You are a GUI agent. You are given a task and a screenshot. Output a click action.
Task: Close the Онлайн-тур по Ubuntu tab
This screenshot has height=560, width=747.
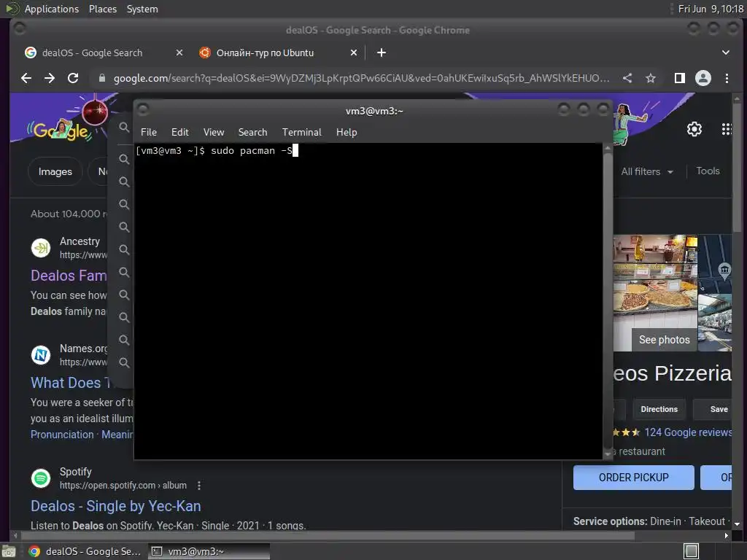[x=354, y=52]
